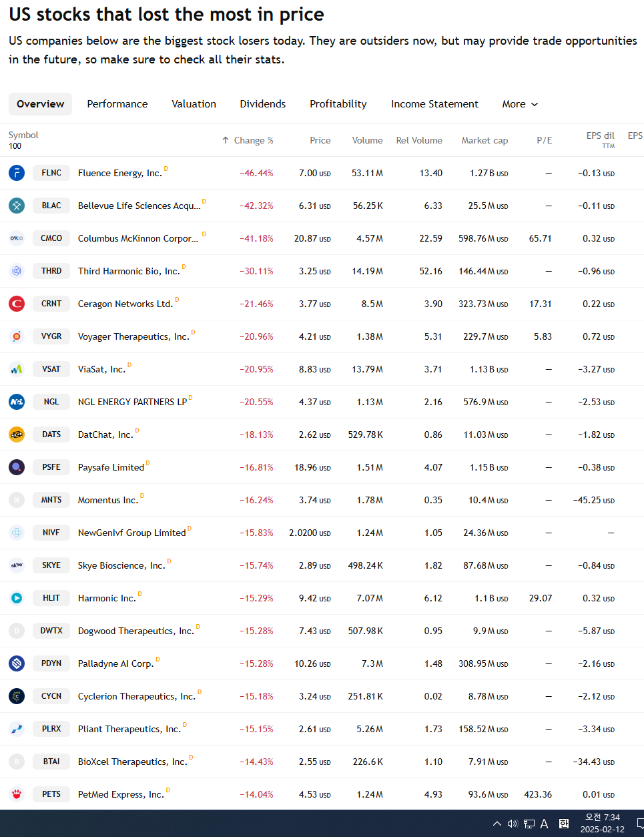Sort by the Volume column header
Image resolution: width=644 pixels, height=837 pixels.
[x=368, y=140]
